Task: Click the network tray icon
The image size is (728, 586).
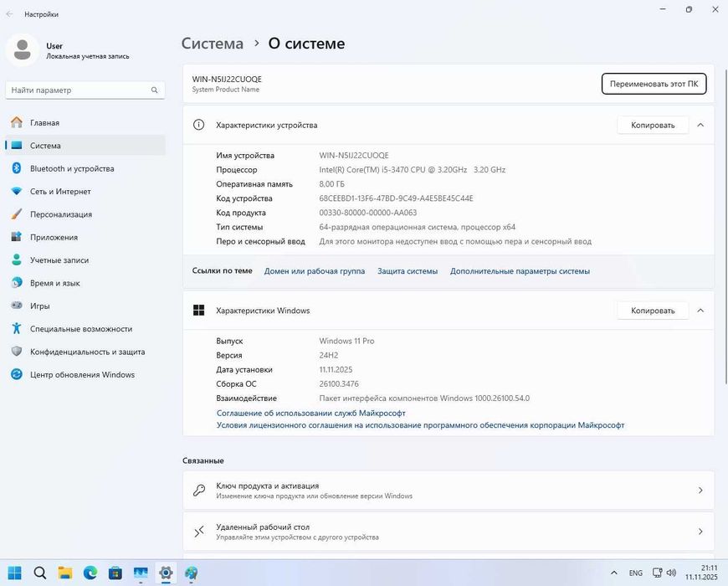Action: [x=657, y=573]
